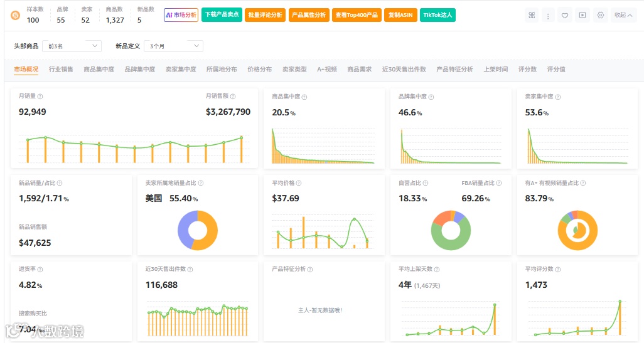This screenshot has width=644, height=343.
Task: Click the 近30天售出件数 value 116,688
Action: [161, 285]
